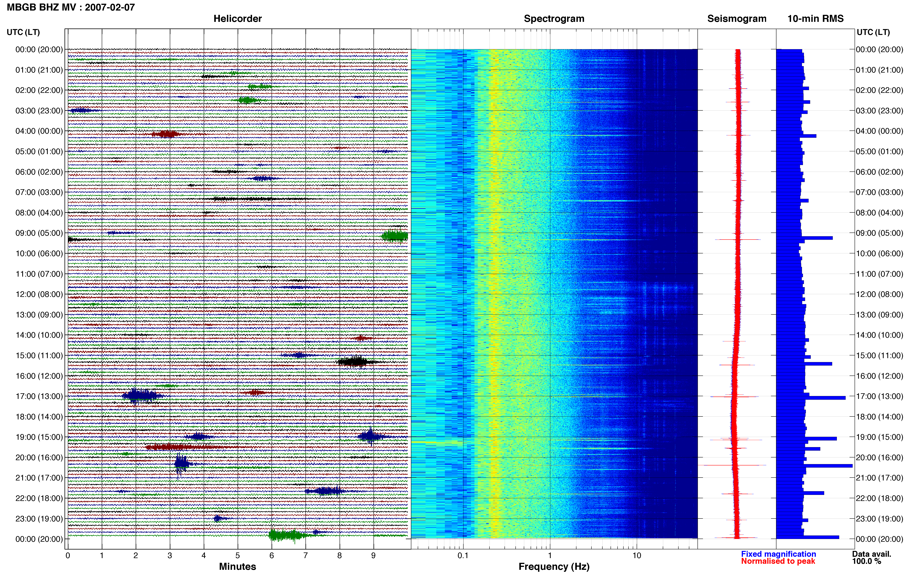Click the 'Minutes' axis title
924x578 pixels.
click(237, 566)
